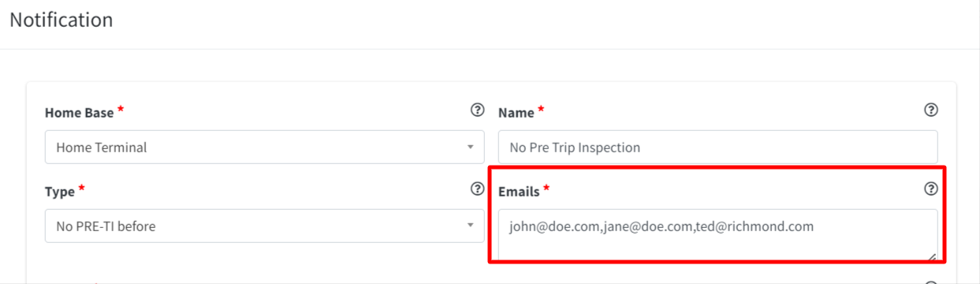This screenshot has width=980, height=284.
Task: Click the Home Base help question-mark icon
Action: point(477,110)
